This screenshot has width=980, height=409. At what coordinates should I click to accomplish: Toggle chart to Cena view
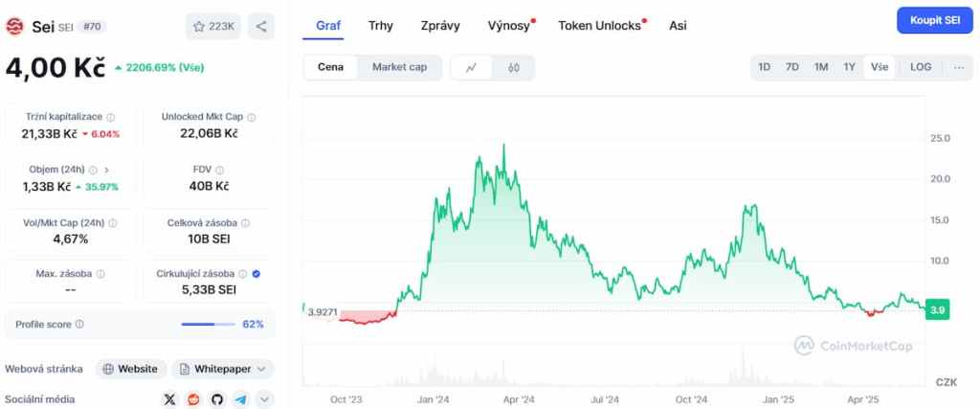click(330, 67)
